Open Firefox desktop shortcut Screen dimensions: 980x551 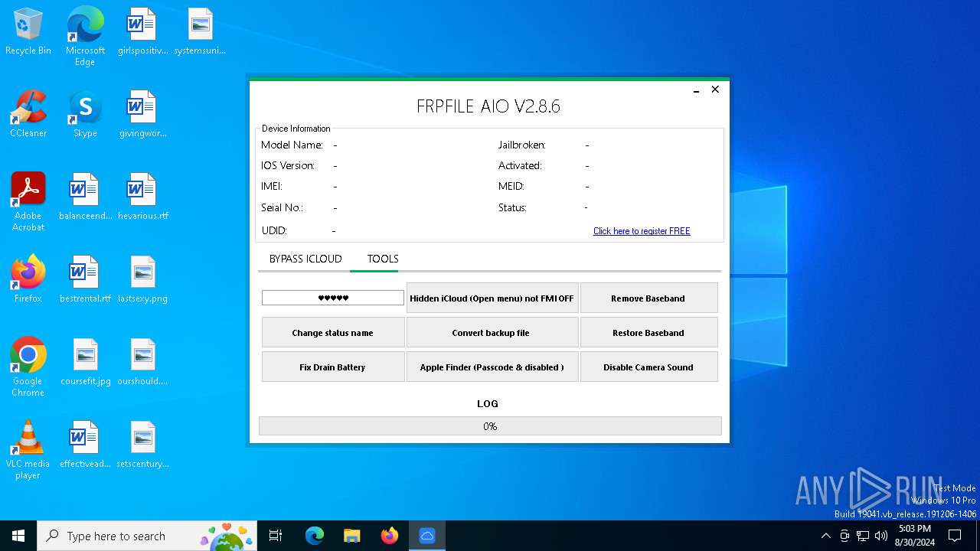tap(28, 280)
